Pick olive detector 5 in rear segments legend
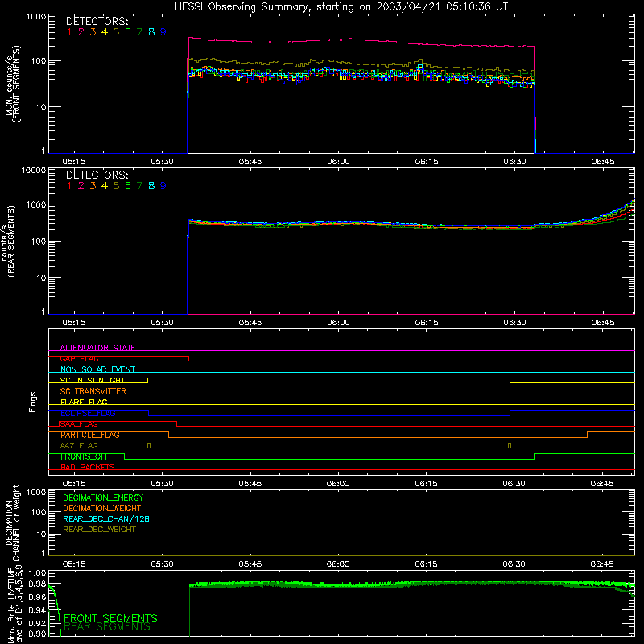The height and width of the screenshot is (644, 644). 116,186
